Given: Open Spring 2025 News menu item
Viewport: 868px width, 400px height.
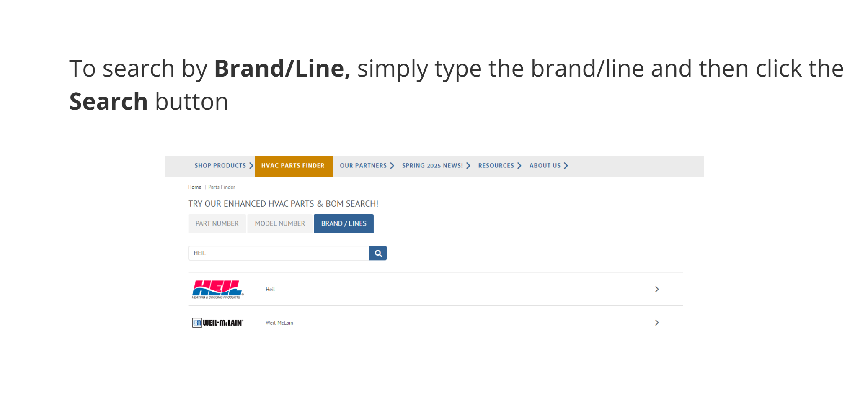Looking at the screenshot, I should (x=432, y=166).
